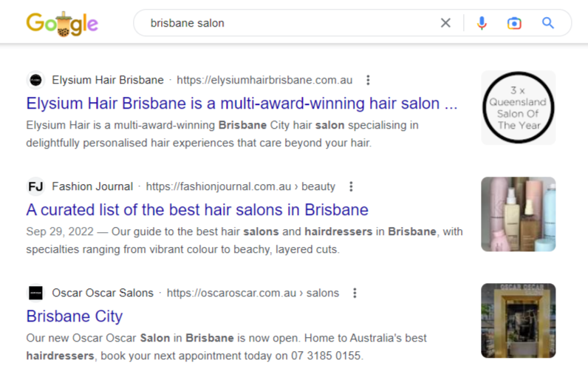Click the fashionjournal.com.au beauty URL

coord(240,186)
